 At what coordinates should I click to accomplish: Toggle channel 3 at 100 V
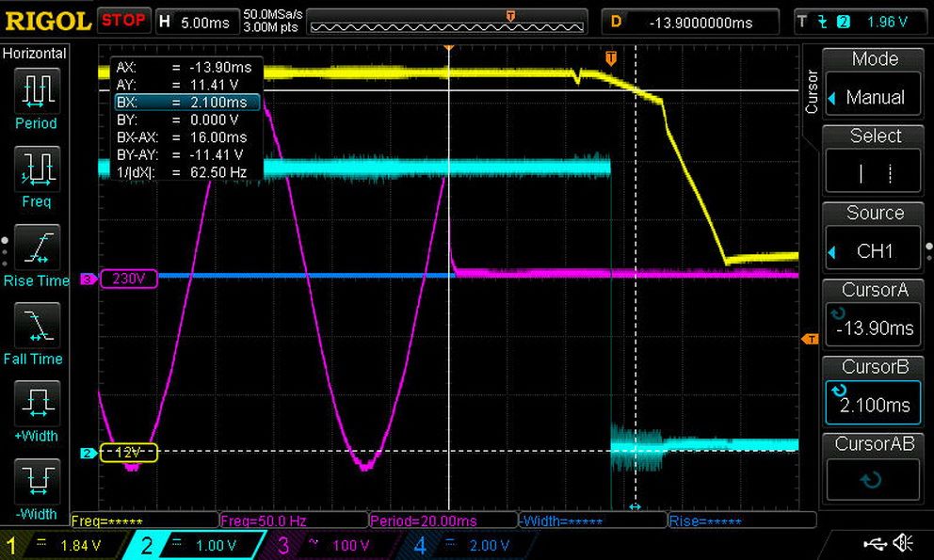click(328, 545)
